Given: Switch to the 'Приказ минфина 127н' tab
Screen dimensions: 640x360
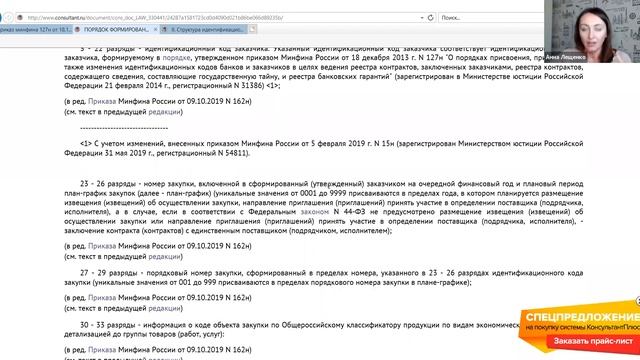Looking at the screenshot, I should pos(36,29).
